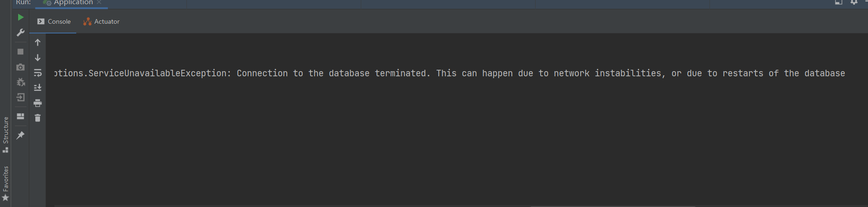This screenshot has width=868, height=207.
Task: Open the Actuator tab
Action: (101, 21)
